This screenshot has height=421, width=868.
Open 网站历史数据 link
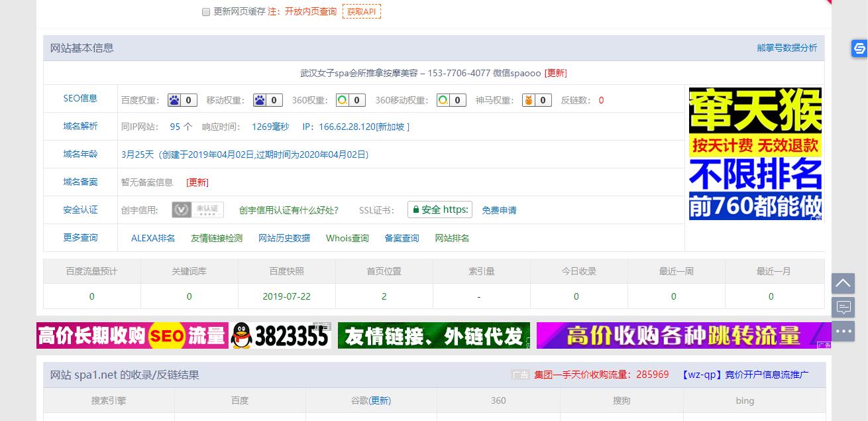(x=284, y=238)
